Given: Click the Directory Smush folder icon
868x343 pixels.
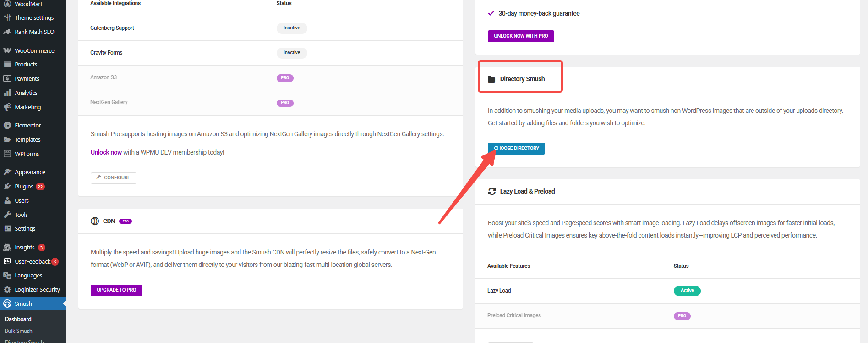Looking at the screenshot, I should tap(491, 79).
